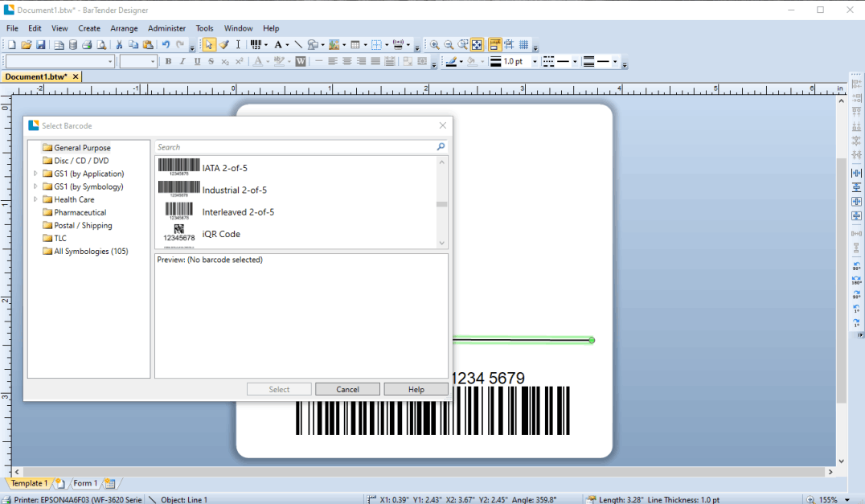Toggle the rulers display button

tap(494, 45)
